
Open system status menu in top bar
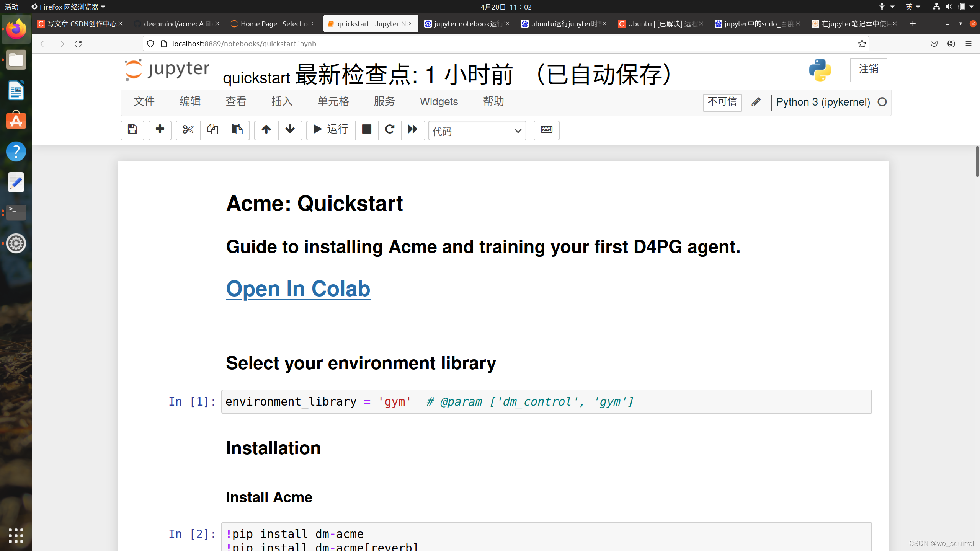(x=953, y=7)
